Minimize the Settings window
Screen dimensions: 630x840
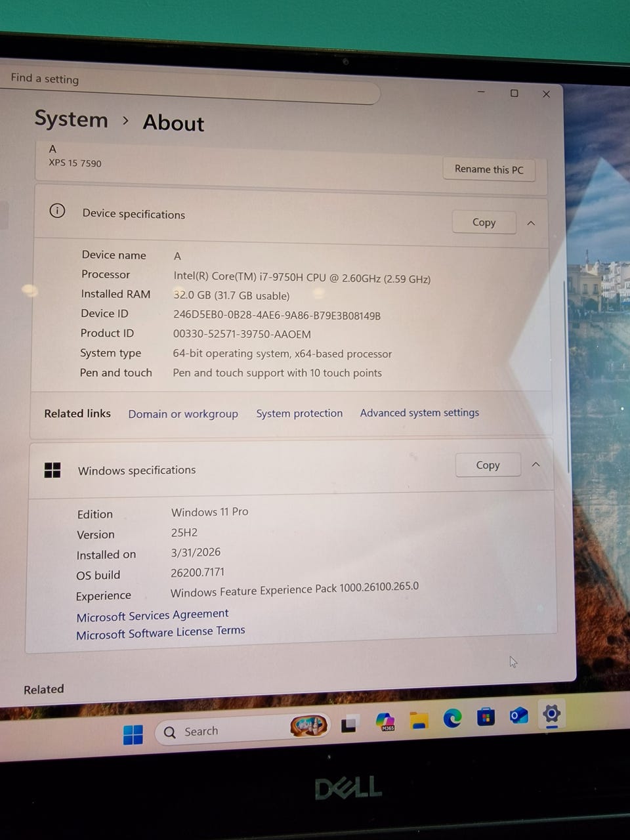click(x=481, y=93)
